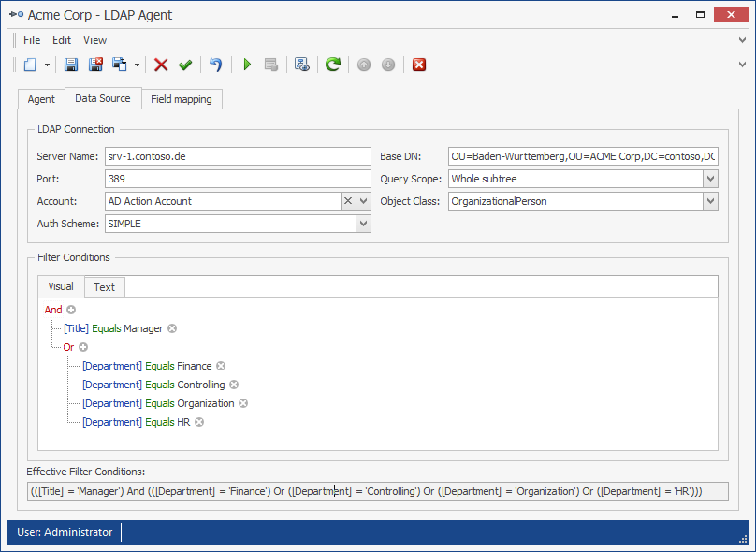This screenshot has height=552, width=756.
Task: Select the Data Source tab
Action: coord(103,98)
